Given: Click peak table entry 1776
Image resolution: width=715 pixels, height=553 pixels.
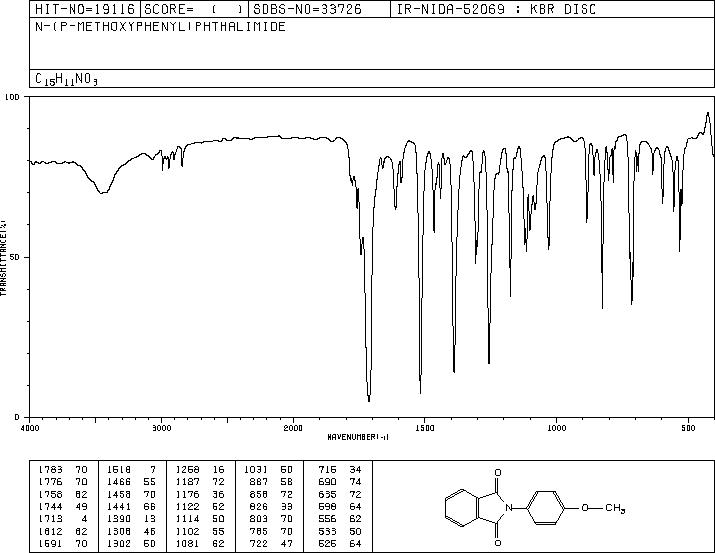Looking at the screenshot, I should pos(50,481).
